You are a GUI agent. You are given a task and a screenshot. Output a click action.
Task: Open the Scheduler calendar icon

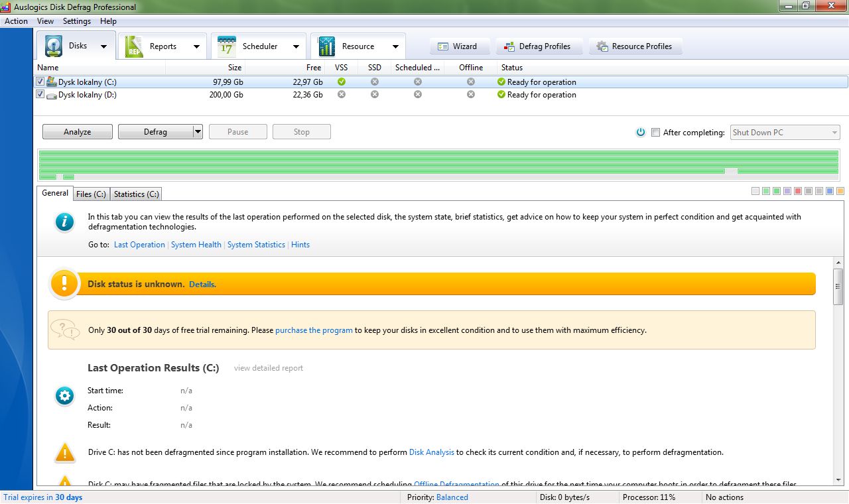click(x=227, y=46)
